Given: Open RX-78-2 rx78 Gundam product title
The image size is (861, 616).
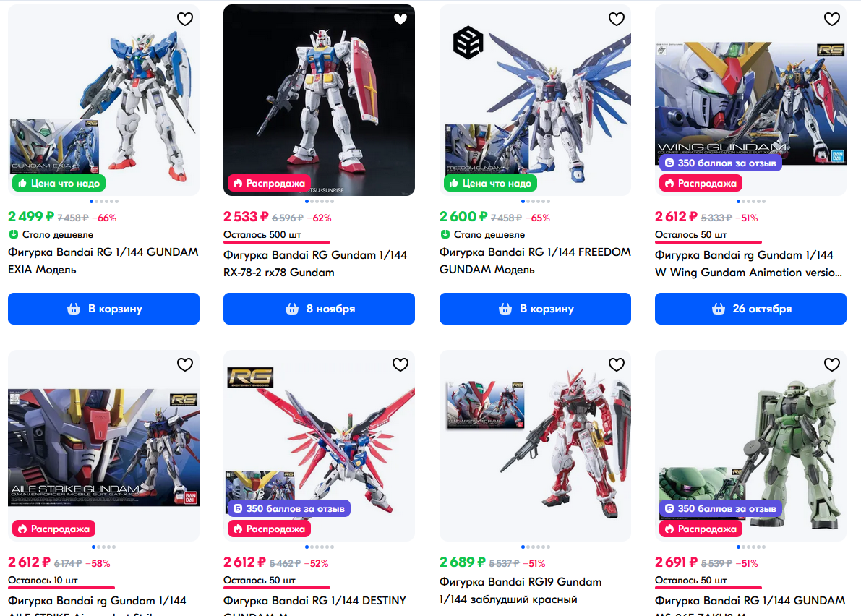Looking at the screenshot, I should click(315, 263).
